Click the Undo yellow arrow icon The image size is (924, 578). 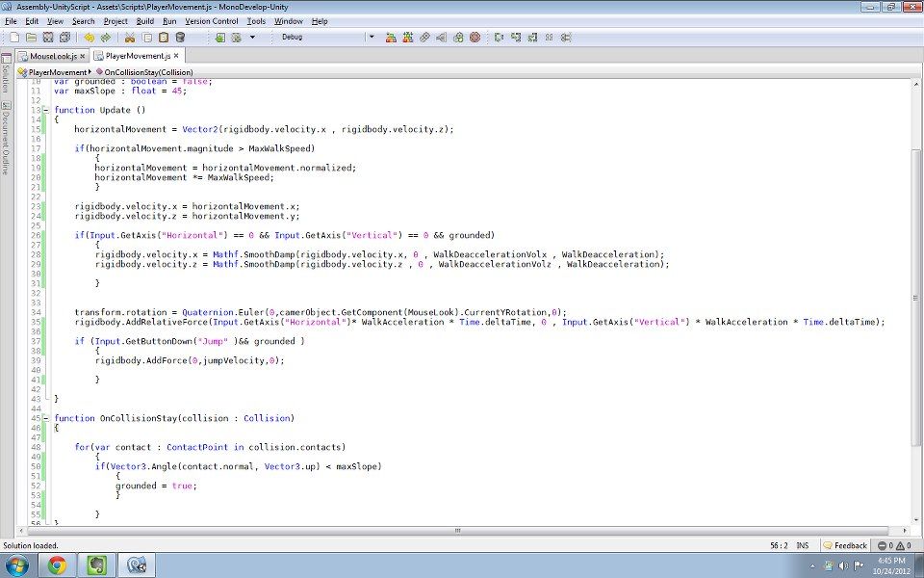[x=89, y=38]
